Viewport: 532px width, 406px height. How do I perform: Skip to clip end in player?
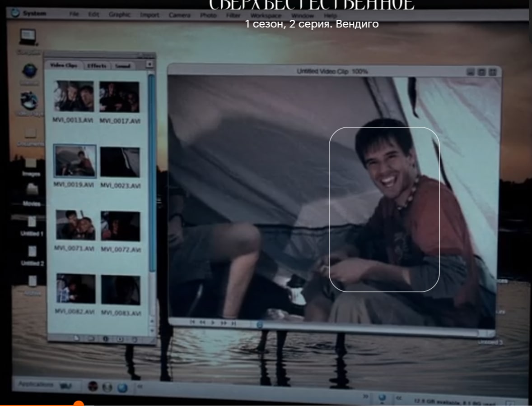point(234,323)
